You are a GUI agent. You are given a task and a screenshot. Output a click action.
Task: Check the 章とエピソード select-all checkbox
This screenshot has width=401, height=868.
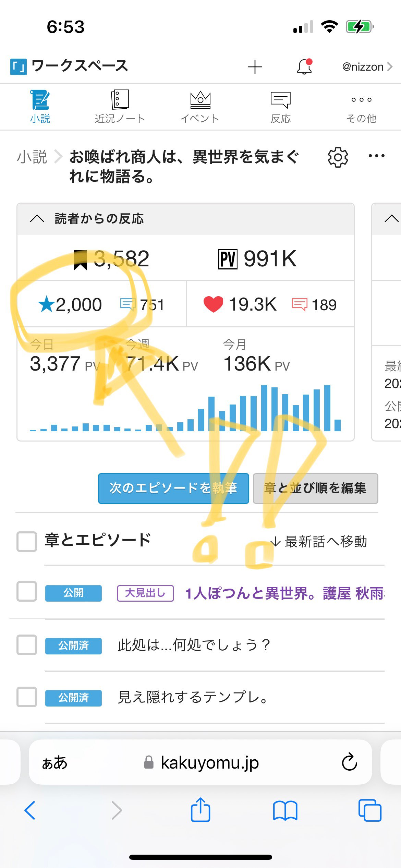(27, 541)
